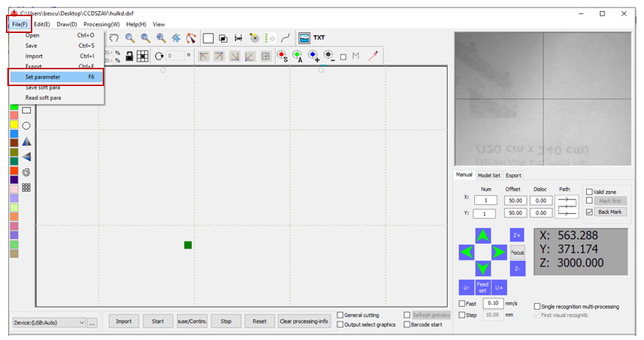
Task: Check Single recognition multi-processing
Action: pyautogui.click(x=537, y=306)
